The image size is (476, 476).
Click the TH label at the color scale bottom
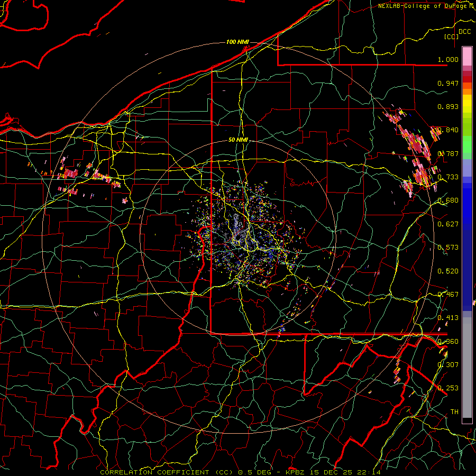coord(454,412)
